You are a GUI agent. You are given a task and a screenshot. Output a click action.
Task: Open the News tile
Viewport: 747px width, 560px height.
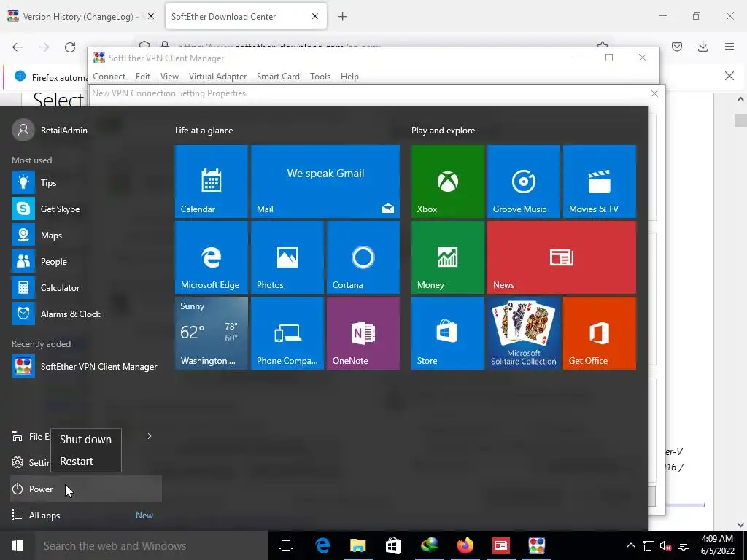561,257
